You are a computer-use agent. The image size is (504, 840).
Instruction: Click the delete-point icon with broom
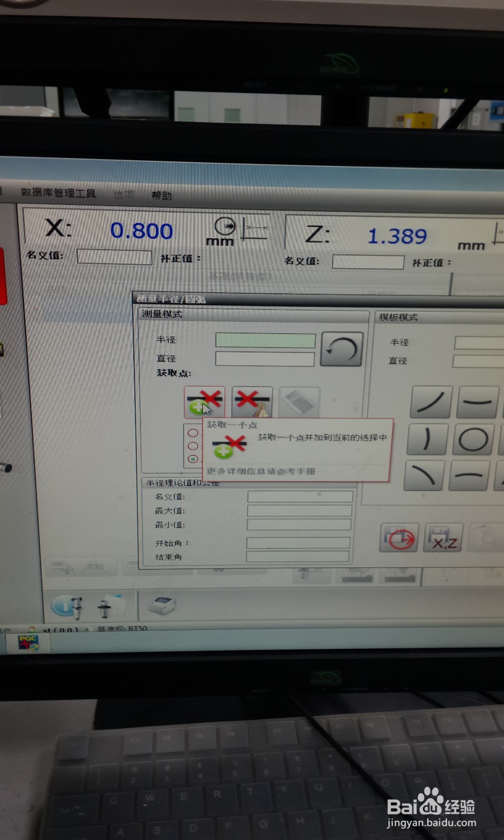tap(252, 402)
